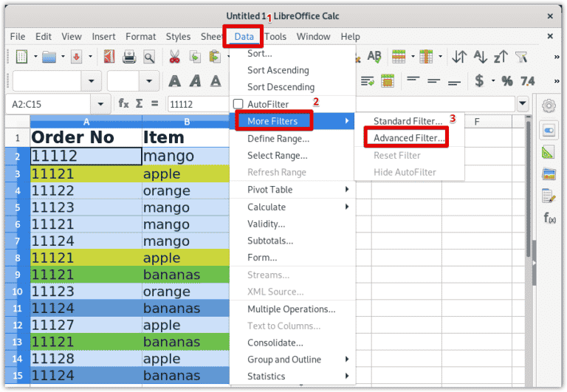This screenshot has width=567, height=392.
Task: Open the font name dropdown
Action: [92, 81]
